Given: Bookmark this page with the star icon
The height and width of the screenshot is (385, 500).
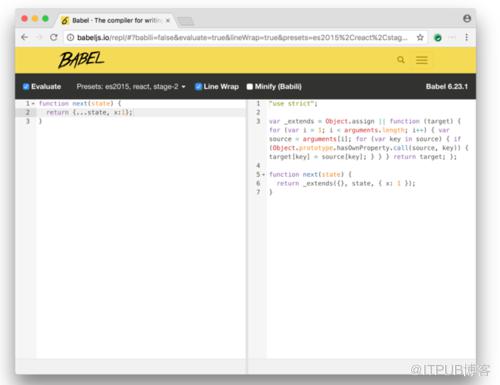Looking at the screenshot, I should tap(420, 37).
